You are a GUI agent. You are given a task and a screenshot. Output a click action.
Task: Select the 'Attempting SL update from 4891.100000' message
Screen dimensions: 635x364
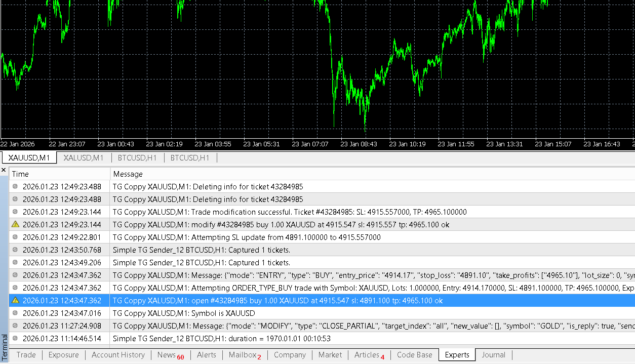pos(247,237)
